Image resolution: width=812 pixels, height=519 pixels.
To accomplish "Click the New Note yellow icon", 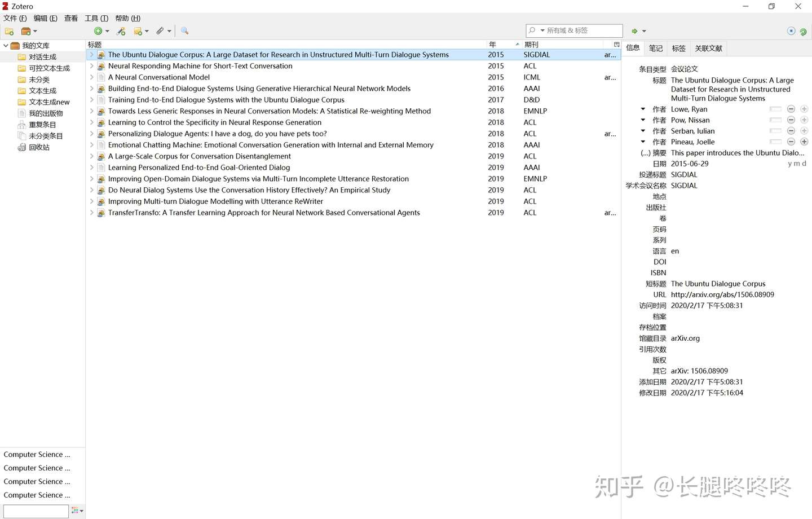I will click(138, 31).
